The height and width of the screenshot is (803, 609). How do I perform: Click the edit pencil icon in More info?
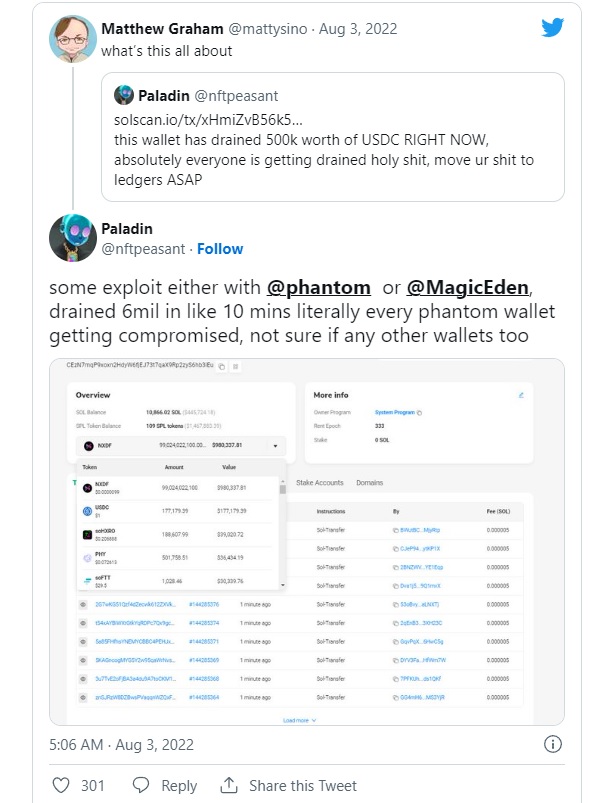(x=520, y=395)
